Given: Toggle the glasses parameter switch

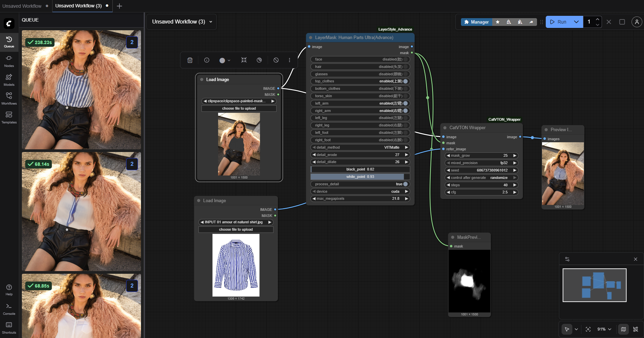Looking at the screenshot, I should [406, 74].
